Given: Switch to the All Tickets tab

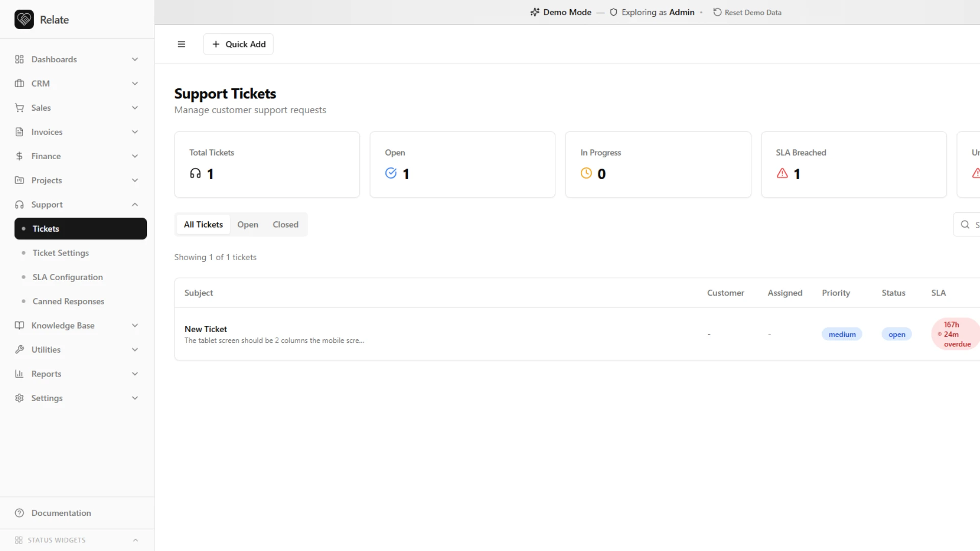Looking at the screenshot, I should (x=203, y=224).
